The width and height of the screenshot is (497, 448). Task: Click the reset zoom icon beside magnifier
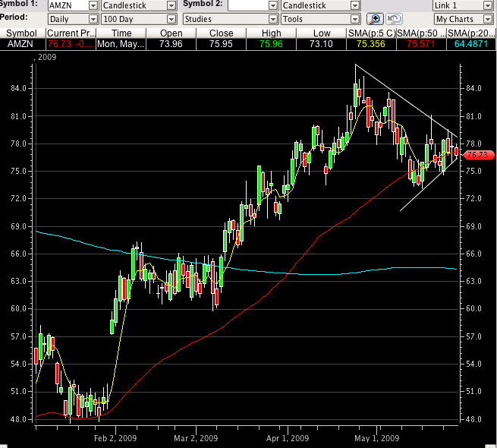point(395,19)
